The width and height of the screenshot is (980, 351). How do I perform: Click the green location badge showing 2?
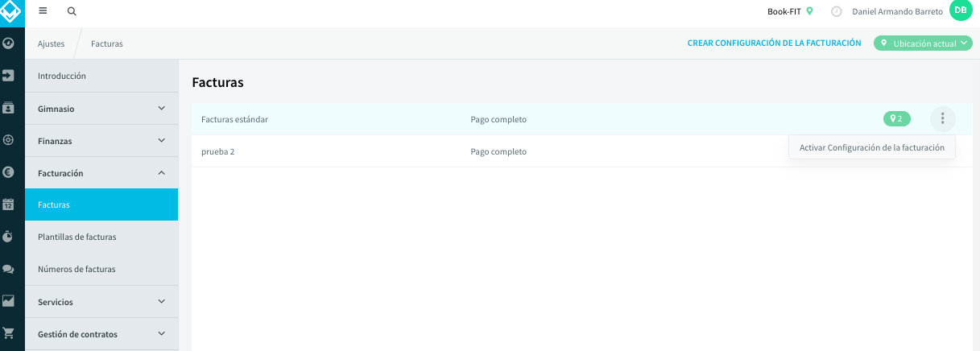coord(897,119)
